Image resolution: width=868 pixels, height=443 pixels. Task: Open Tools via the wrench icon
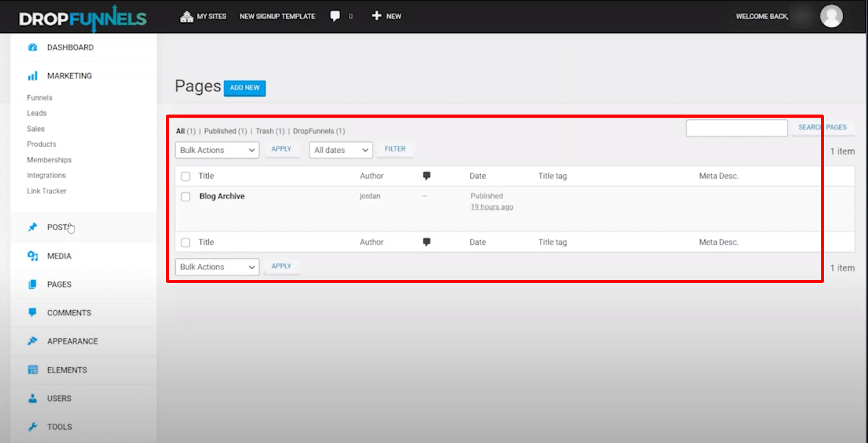(x=32, y=427)
